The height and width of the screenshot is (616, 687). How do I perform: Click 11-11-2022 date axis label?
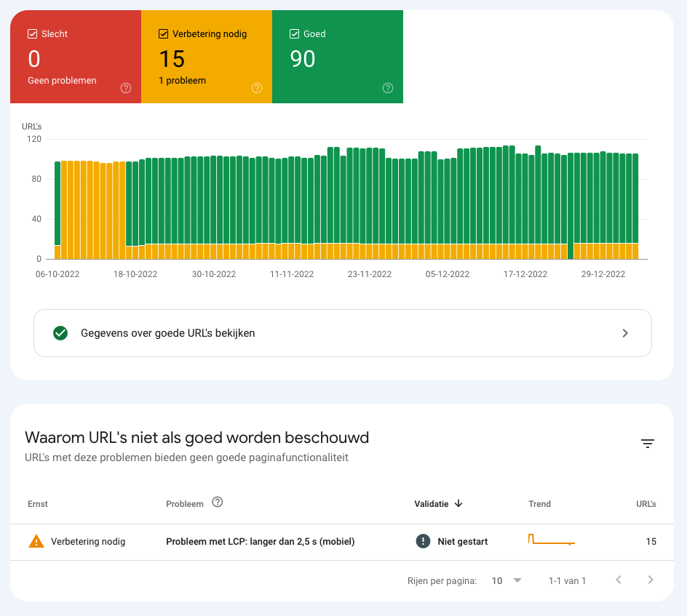pyautogui.click(x=292, y=274)
